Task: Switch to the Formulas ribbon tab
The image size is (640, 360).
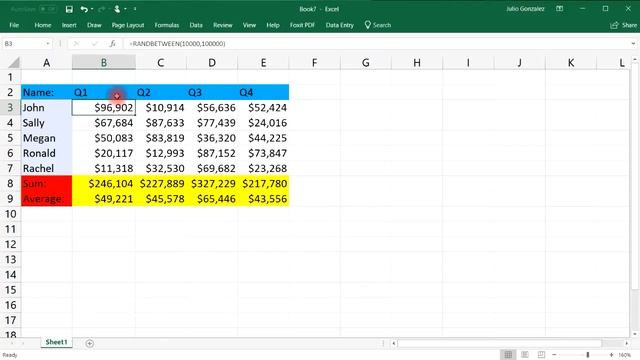Action: 167,25
